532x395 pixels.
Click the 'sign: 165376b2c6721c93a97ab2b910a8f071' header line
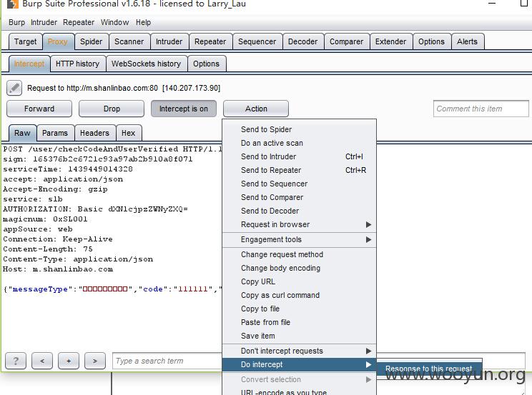coord(98,159)
